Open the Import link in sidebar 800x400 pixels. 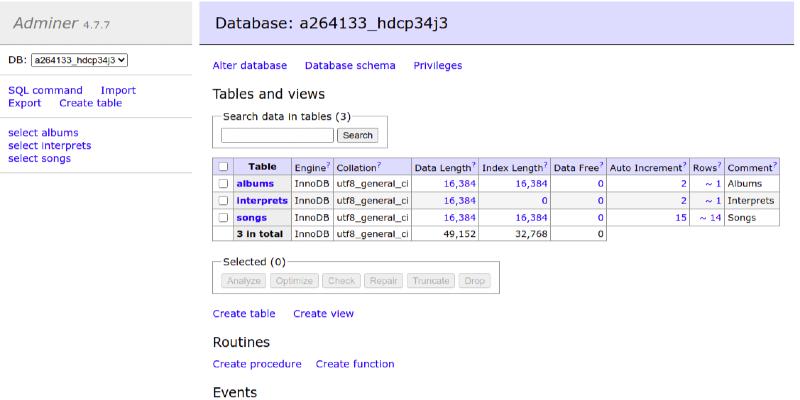118,90
